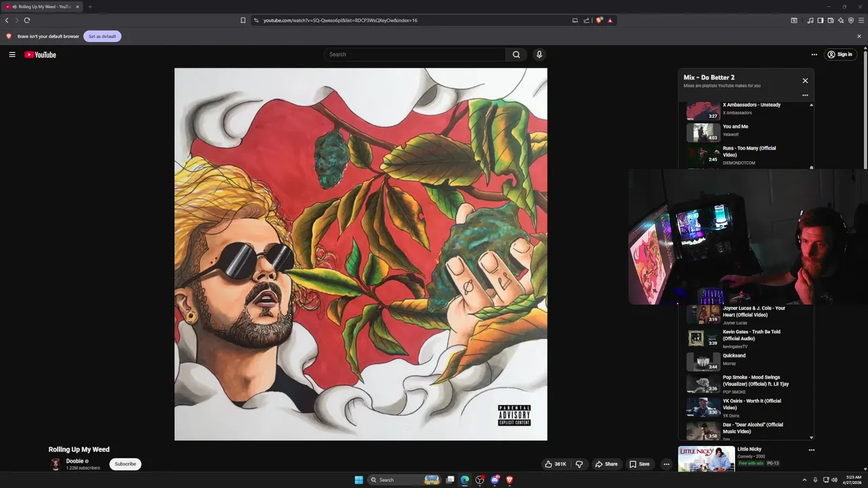Click the Sign in button
The width and height of the screenshot is (868, 488).
point(840,54)
